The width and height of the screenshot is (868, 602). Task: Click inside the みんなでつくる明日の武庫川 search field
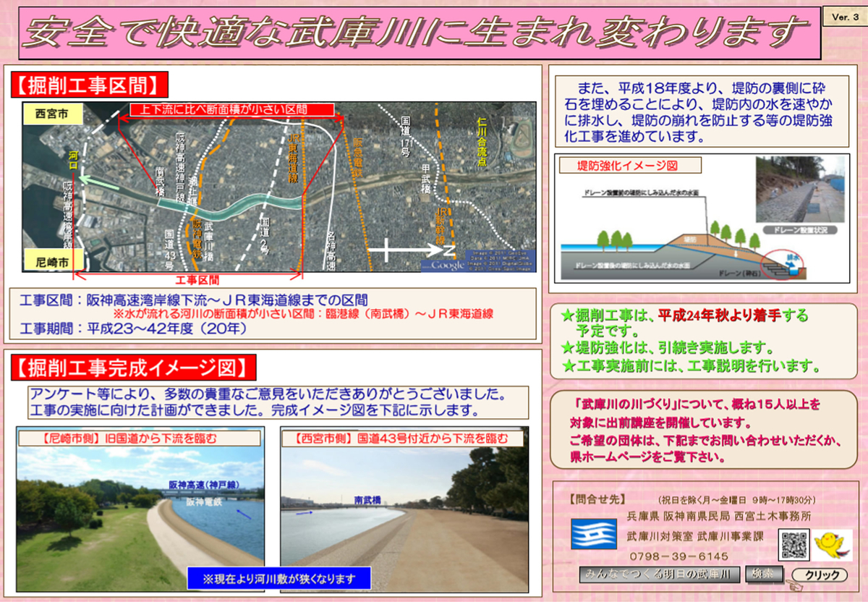click(658, 572)
